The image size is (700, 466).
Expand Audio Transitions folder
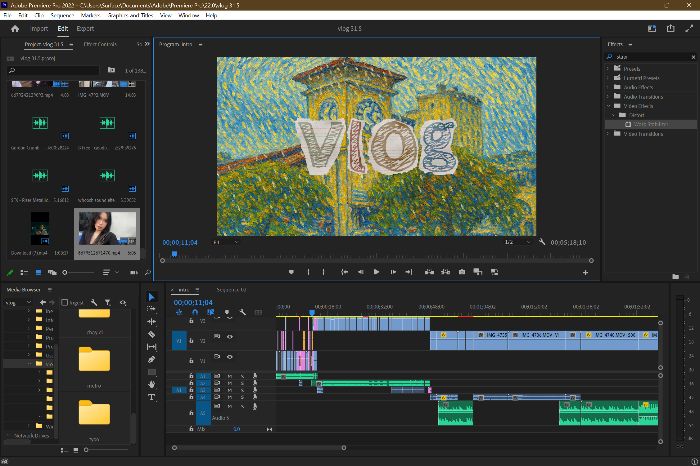(x=608, y=96)
